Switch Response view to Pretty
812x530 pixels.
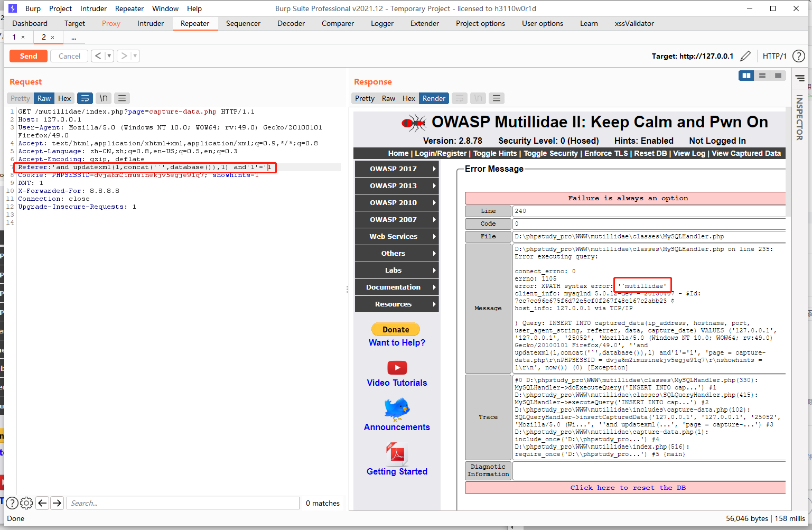(365, 98)
